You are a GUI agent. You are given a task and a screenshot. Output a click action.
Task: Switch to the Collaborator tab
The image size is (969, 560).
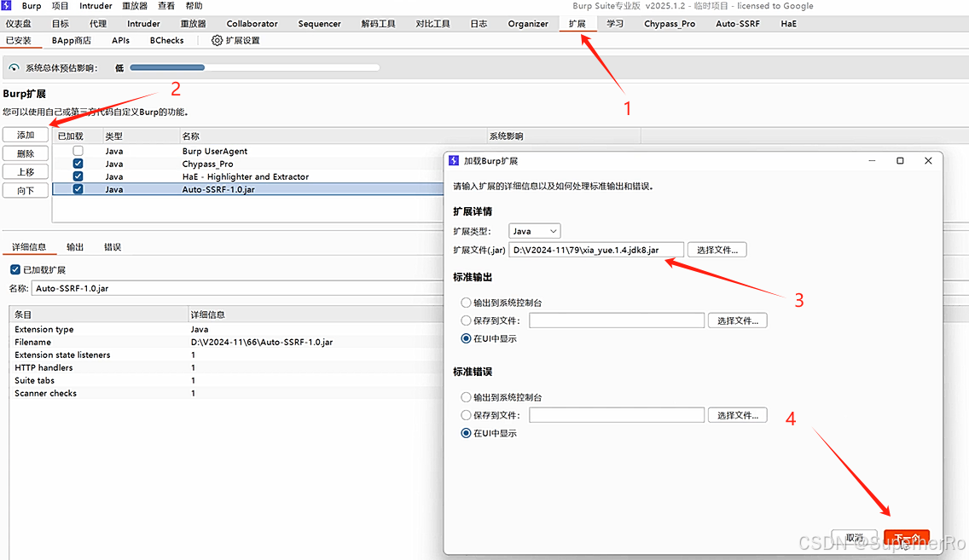pyautogui.click(x=252, y=24)
